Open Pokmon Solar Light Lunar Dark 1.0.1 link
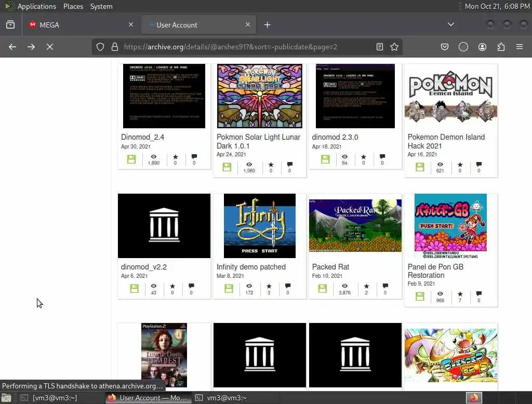The image size is (532, 404). point(258,141)
